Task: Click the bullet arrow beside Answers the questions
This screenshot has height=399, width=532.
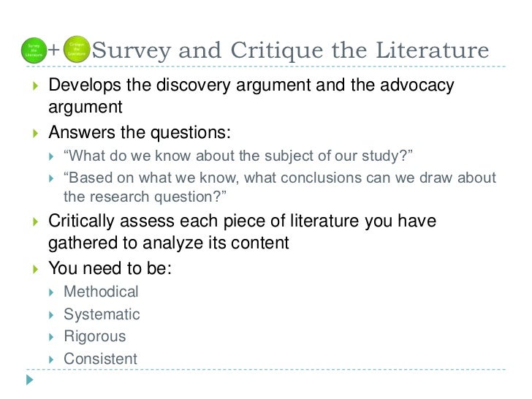Action: (35, 133)
